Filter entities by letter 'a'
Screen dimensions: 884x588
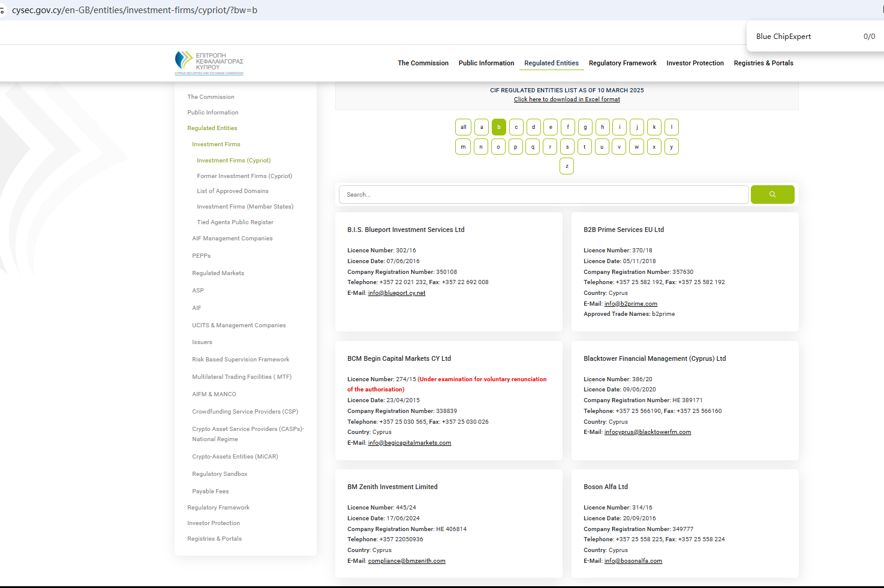(x=481, y=127)
